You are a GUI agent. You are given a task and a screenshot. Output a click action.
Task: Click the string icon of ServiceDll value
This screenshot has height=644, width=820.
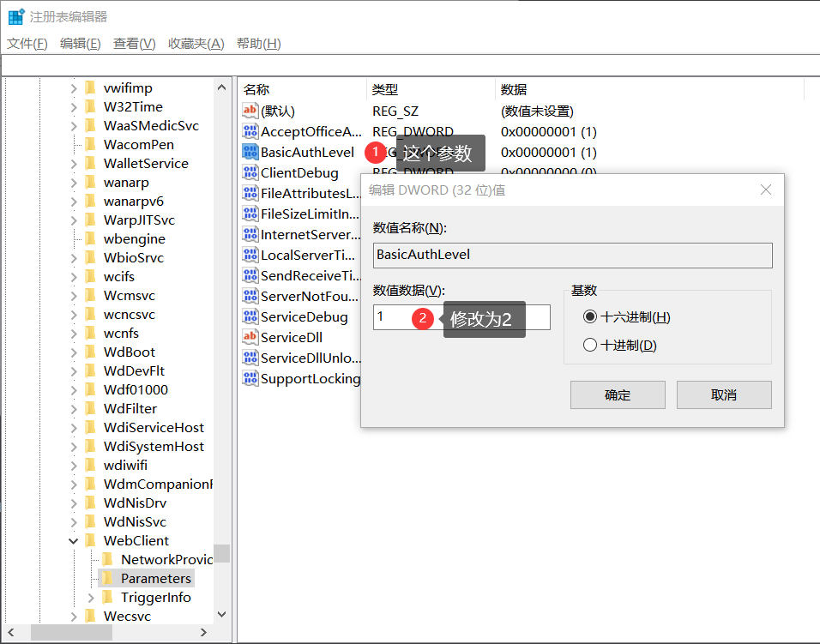pos(250,337)
